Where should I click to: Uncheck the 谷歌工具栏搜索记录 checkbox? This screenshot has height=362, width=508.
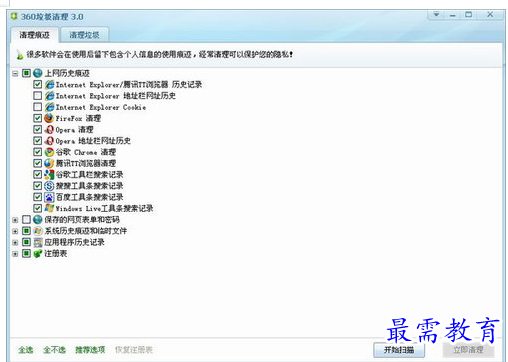(x=37, y=174)
